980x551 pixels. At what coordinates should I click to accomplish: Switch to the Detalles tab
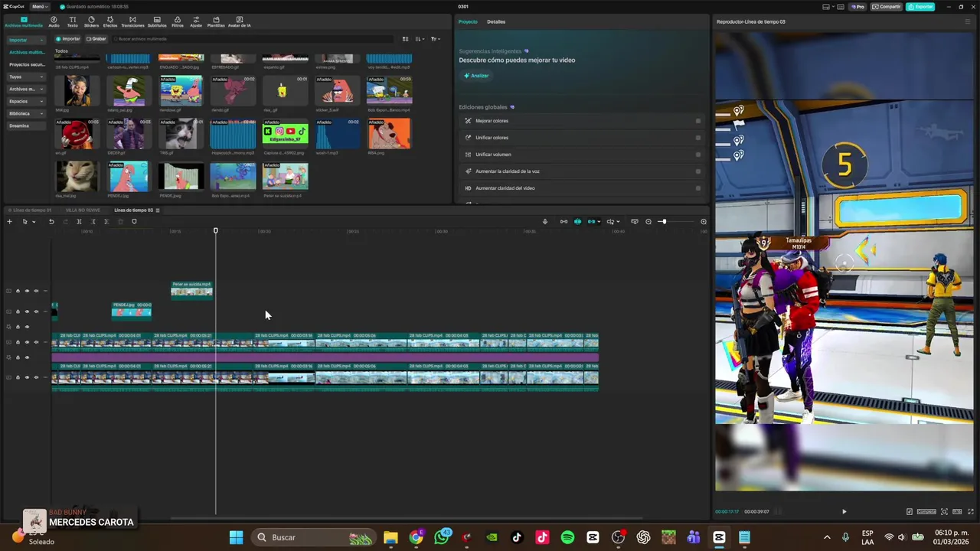(x=496, y=21)
